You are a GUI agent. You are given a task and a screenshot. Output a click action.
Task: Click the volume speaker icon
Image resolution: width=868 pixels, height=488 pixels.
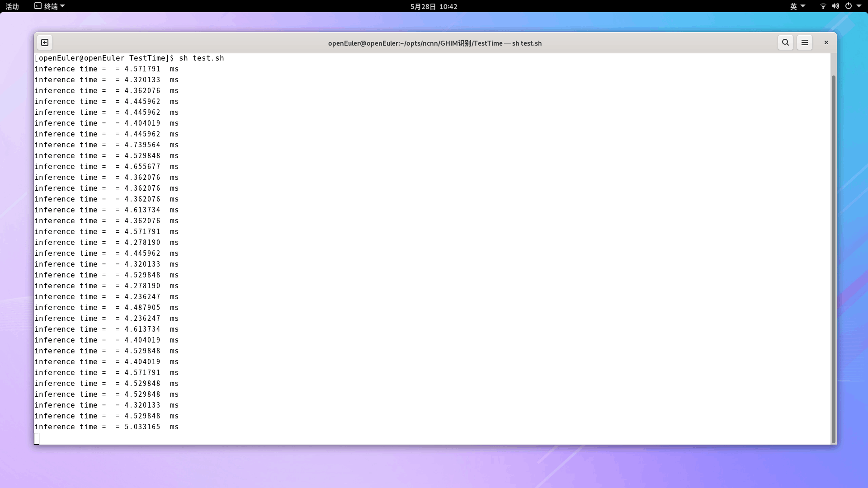point(835,6)
